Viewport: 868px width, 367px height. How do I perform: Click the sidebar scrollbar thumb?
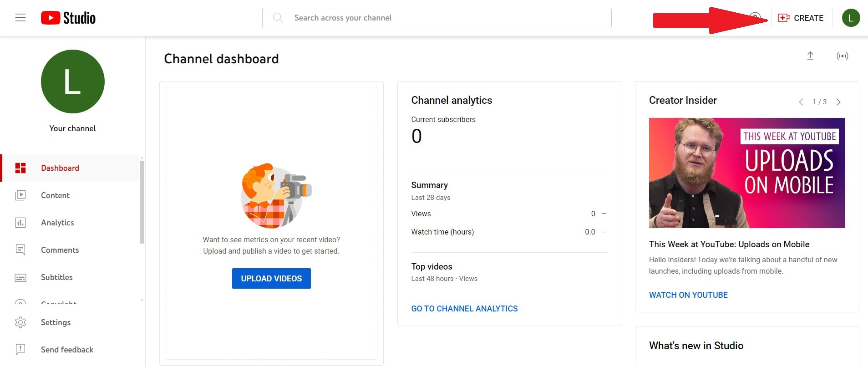coord(142,202)
